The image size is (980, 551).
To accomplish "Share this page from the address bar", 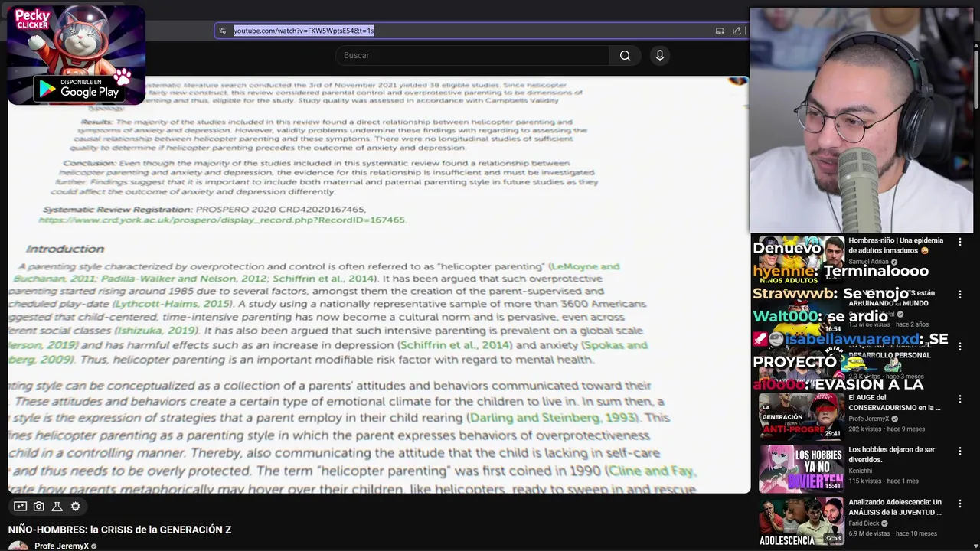I will [737, 31].
